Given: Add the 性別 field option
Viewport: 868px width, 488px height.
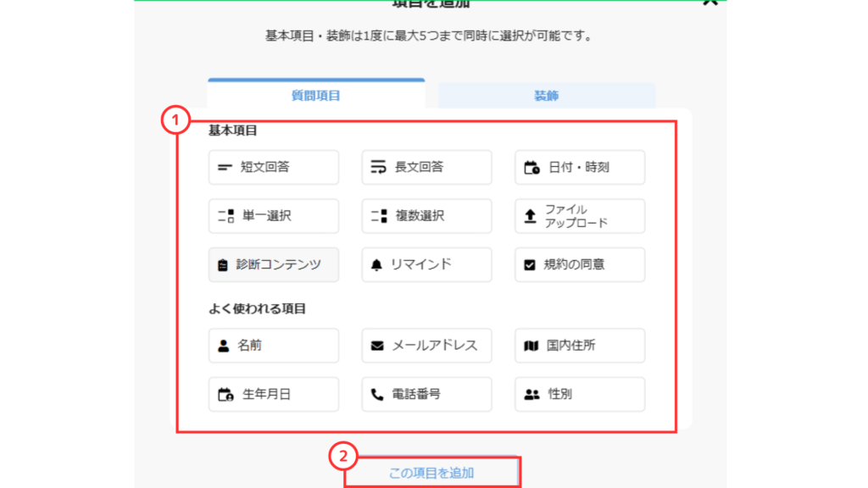Looking at the screenshot, I should 580,394.
